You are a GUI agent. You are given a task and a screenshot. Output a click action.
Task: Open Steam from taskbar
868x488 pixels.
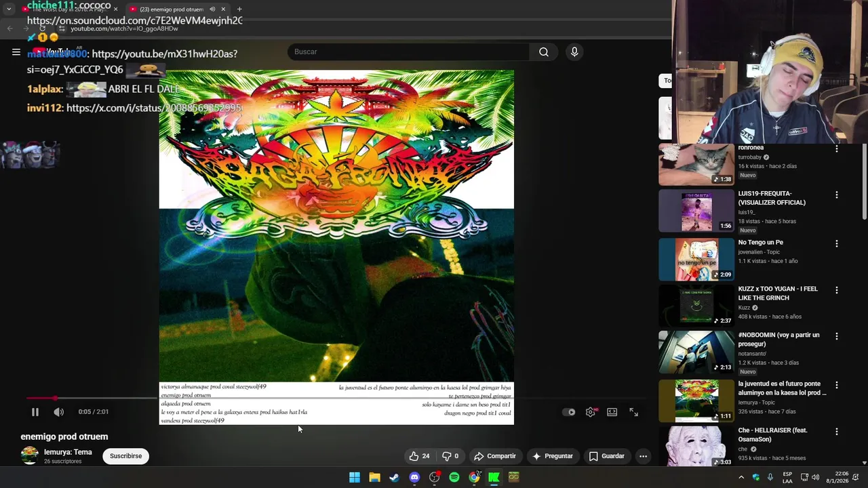coord(394,477)
